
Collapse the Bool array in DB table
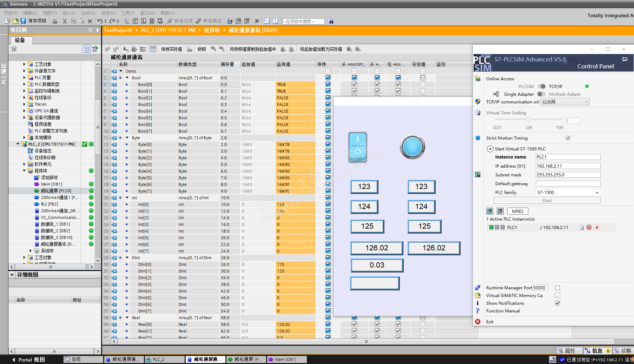(127, 78)
